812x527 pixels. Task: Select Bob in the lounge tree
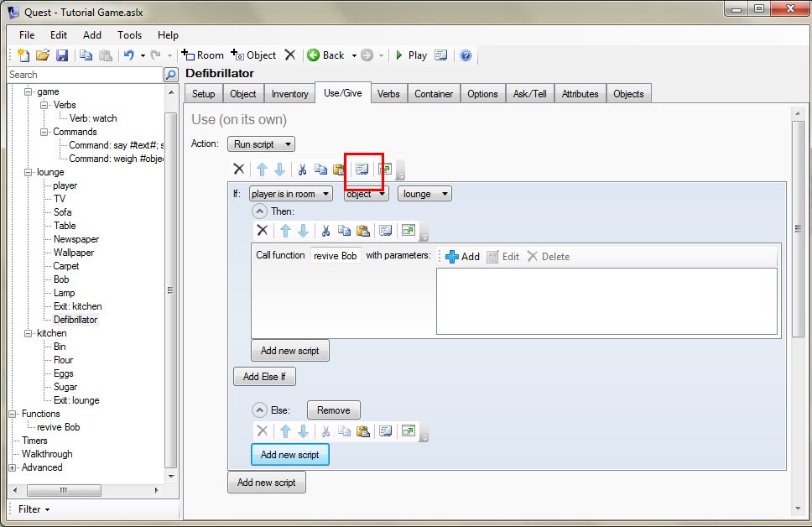[61, 279]
